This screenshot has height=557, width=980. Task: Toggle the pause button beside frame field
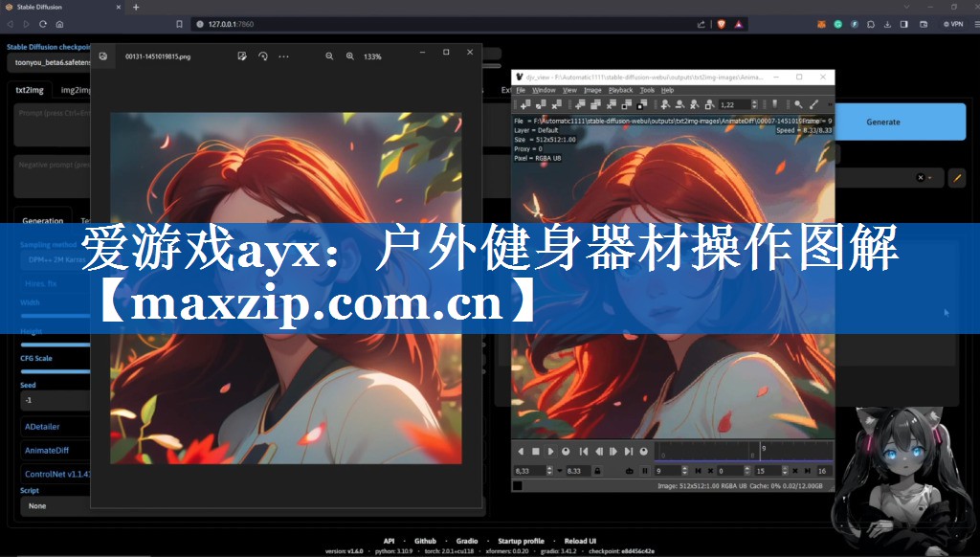point(644,471)
